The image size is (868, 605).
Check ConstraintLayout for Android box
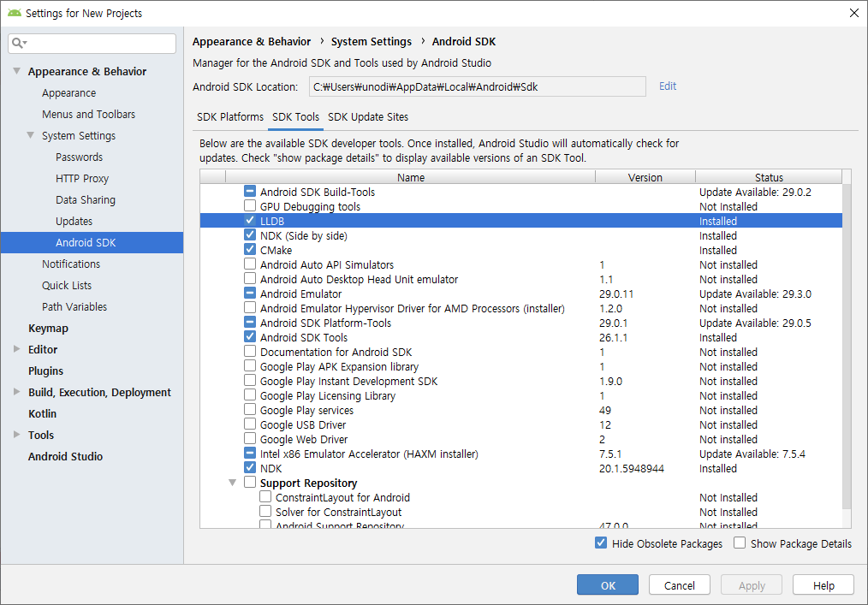click(x=265, y=497)
